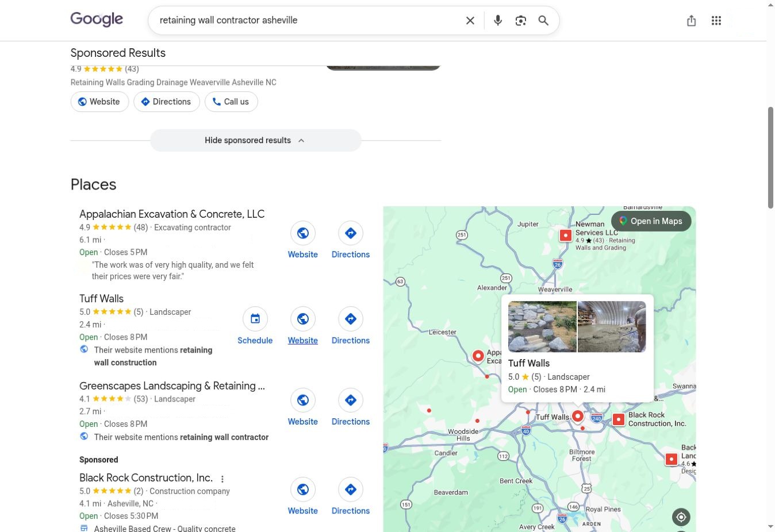Go to the Google homepage via the logo
775x532 pixels.
pos(97,20)
